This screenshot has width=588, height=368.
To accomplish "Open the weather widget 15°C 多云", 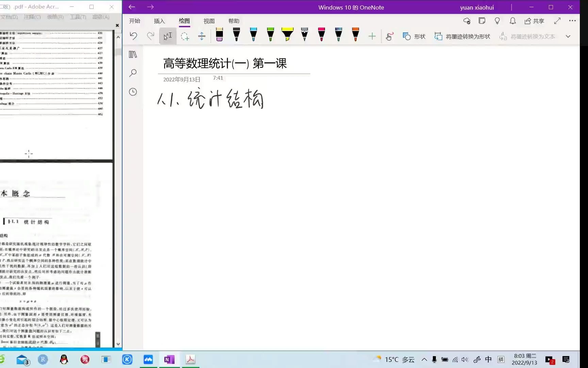I will coord(394,359).
